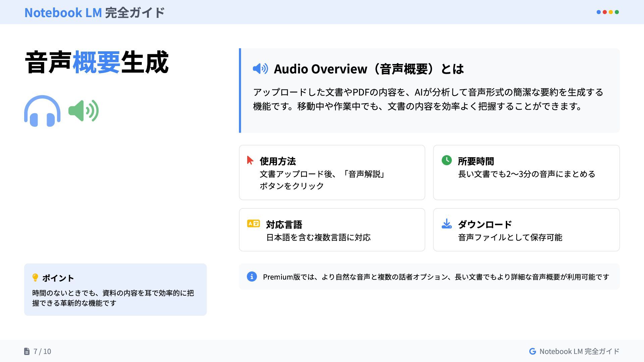644x362 pixels.
Task: Open the ダウンロード card
Action: pyautogui.click(x=526, y=230)
